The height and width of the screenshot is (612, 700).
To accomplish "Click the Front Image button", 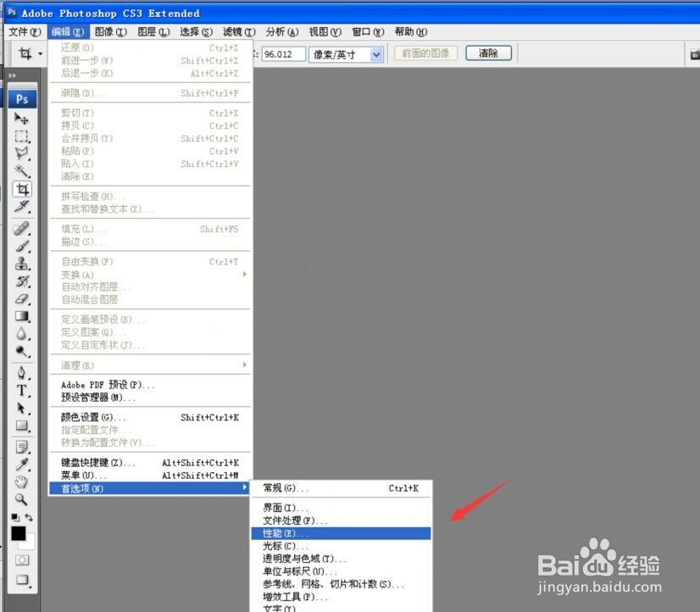I will coord(425,53).
